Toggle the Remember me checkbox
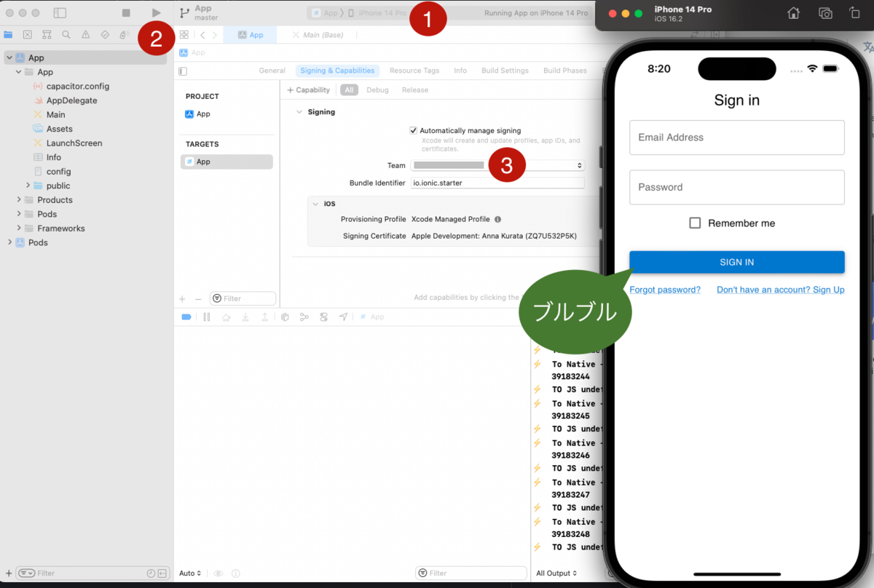The width and height of the screenshot is (874, 588). 695,223
